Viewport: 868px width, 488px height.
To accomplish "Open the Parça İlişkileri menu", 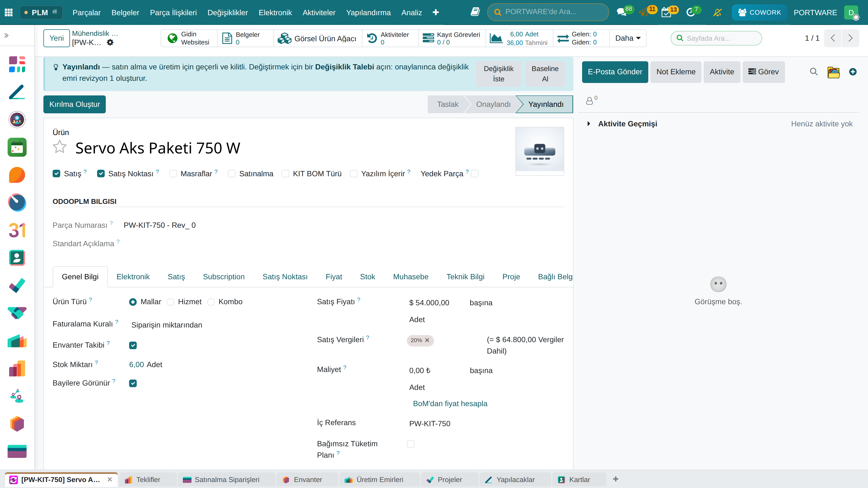I will 173,12.
